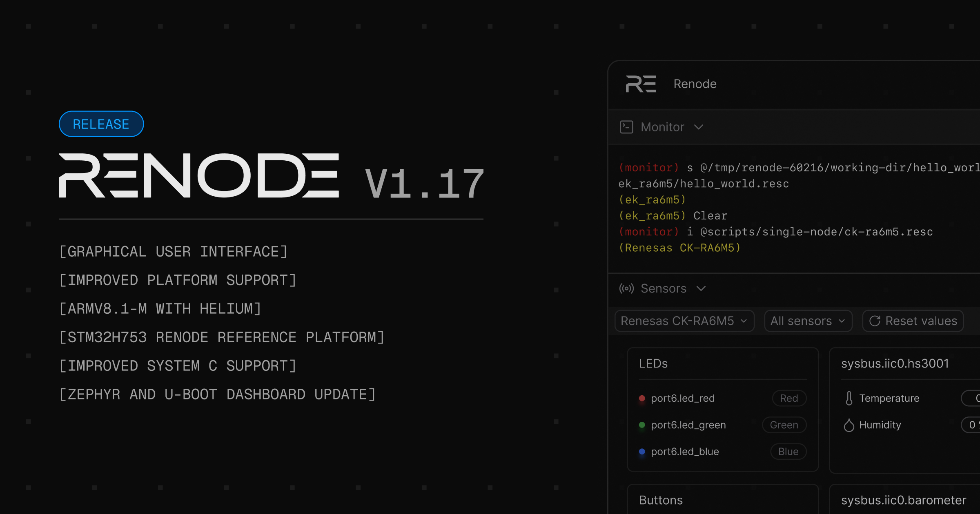Image resolution: width=980 pixels, height=514 pixels.
Task: Click the Temperature label
Action: 889,398
